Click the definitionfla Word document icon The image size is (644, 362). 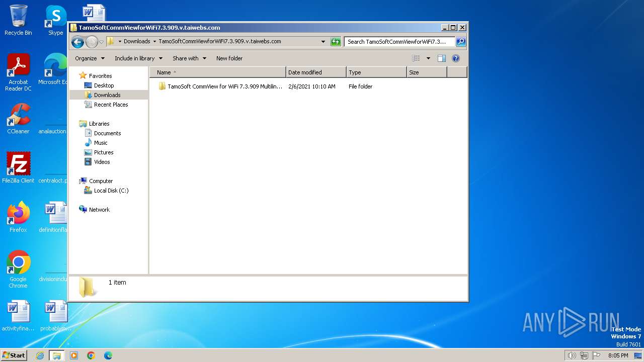click(53, 217)
